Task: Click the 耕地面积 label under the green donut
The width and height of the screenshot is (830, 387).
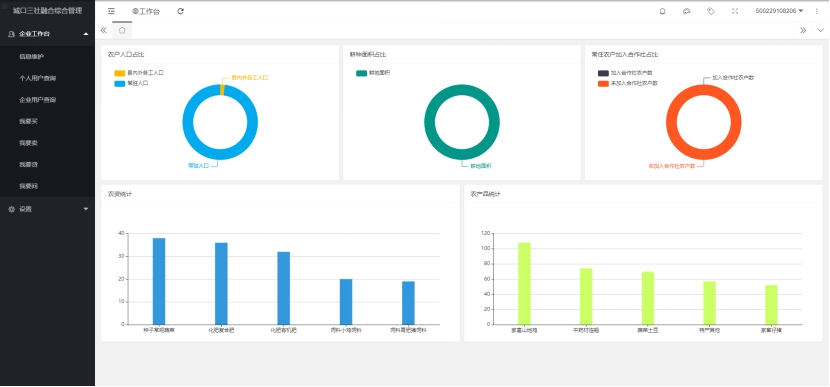Action: [481, 166]
